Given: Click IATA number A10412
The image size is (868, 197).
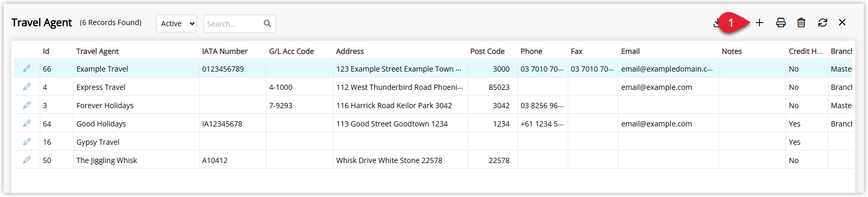Looking at the screenshot, I should pos(215,160).
